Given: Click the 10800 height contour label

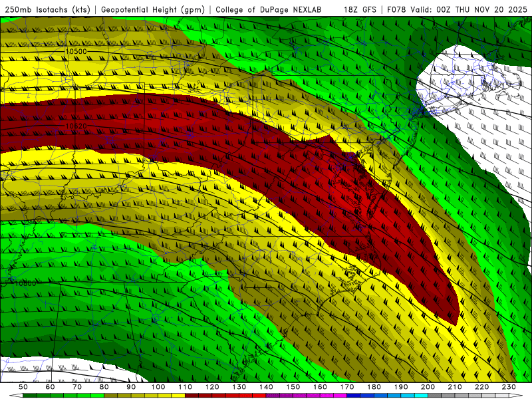Looking at the screenshot, I should click(25, 283).
